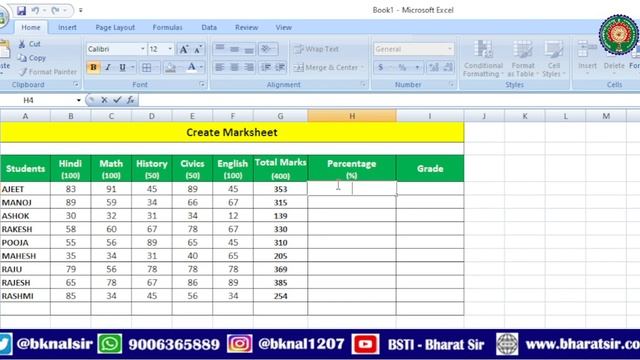Open Customize Quick Access Toolbar arrow

(81, 10)
